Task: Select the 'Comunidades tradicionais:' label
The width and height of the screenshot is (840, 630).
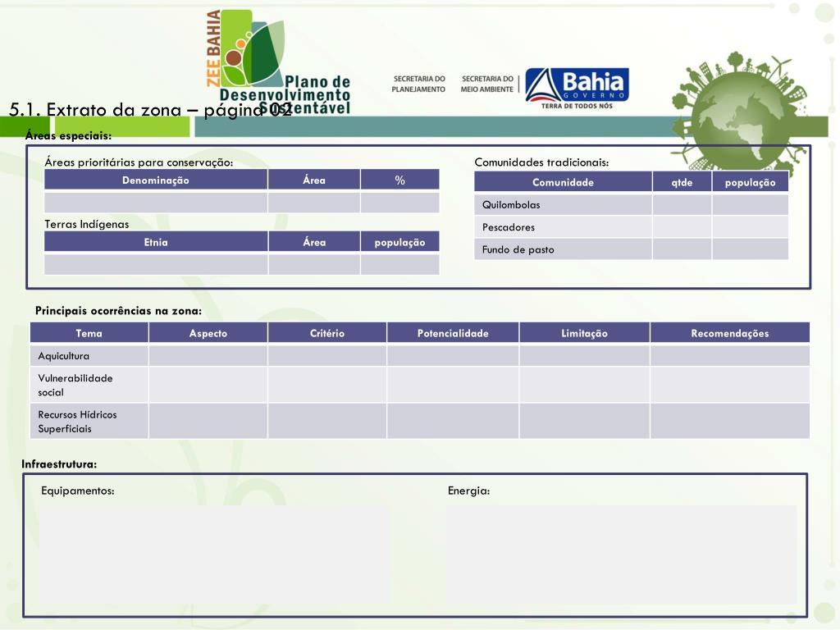Action: tap(541, 162)
